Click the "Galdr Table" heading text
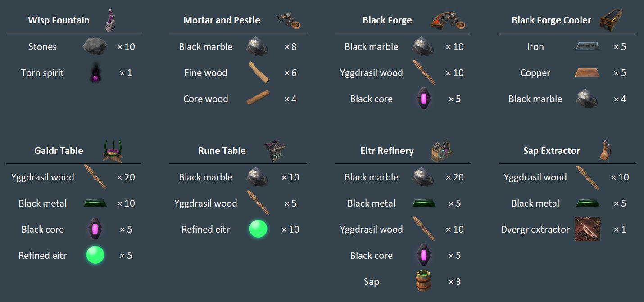This screenshot has height=302, width=644. [59, 151]
